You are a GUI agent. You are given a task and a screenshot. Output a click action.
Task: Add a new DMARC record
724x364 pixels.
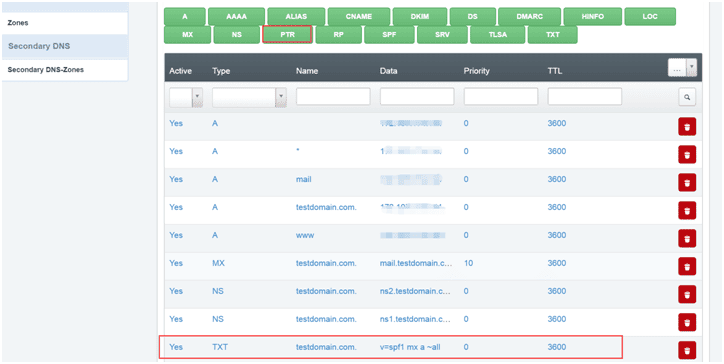(529, 17)
